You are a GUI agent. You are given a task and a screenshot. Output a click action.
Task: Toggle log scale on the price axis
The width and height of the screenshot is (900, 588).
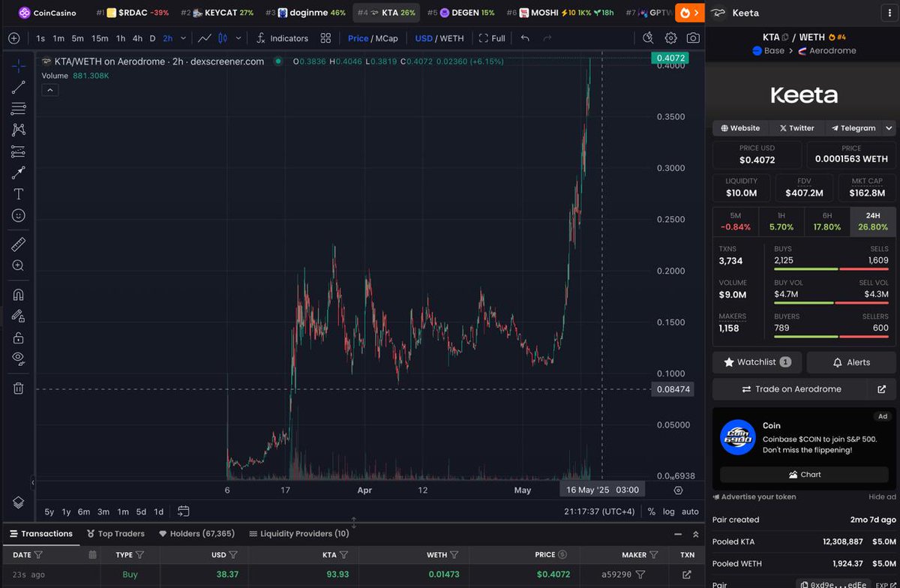tap(667, 511)
